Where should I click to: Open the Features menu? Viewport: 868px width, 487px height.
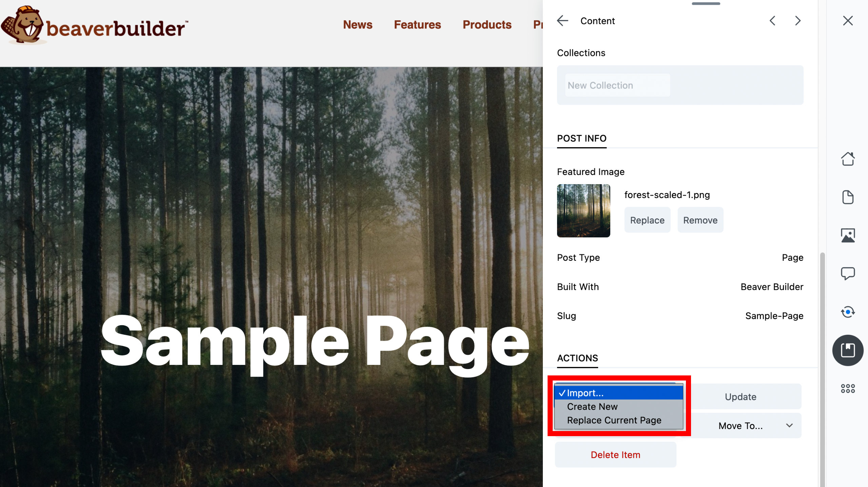[x=417, y=24]
